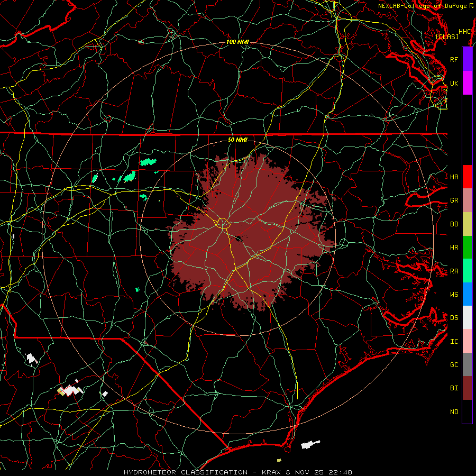Click the white echo patch offshore south

pos(310,444)
